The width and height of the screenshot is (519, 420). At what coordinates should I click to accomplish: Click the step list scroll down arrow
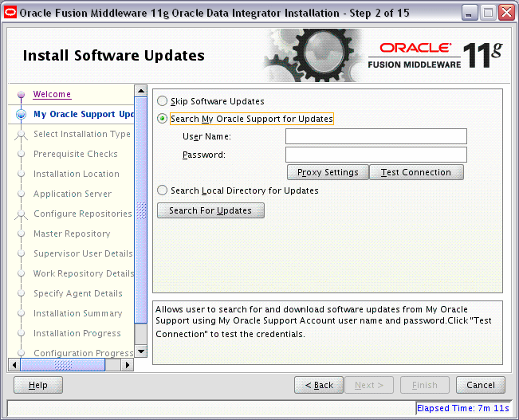click(141, 351)
